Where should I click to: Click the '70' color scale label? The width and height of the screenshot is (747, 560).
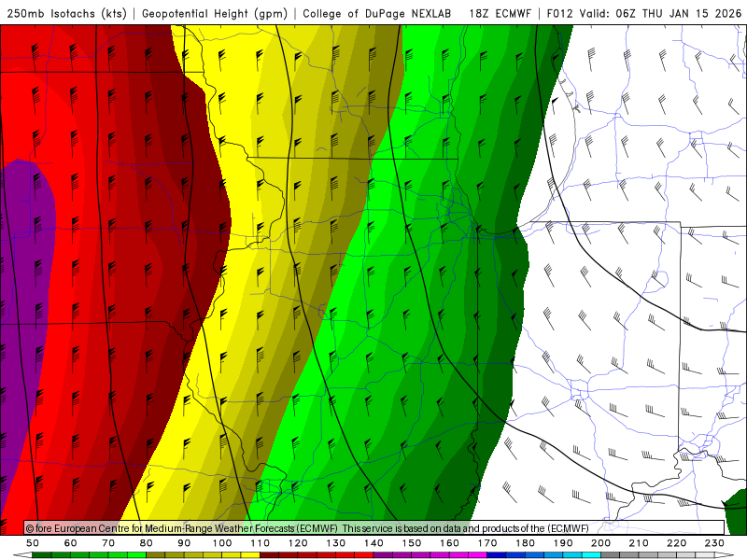click(108, 543)
